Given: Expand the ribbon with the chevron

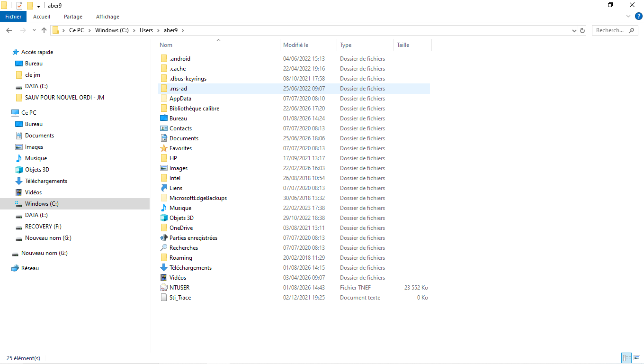Looking at the screenshot, I should pyautogui.click(x=629, y=16).
